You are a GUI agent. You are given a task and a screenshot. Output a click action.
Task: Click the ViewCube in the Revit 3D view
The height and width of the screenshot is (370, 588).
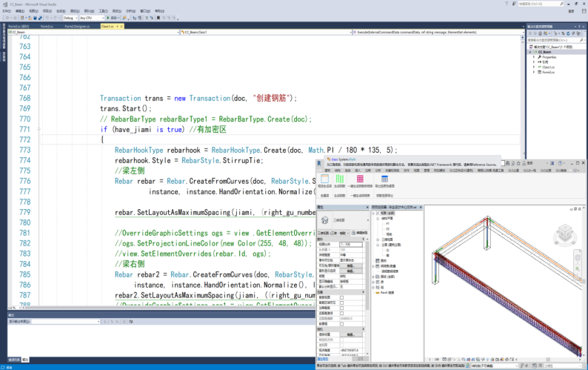click(x=565, y=234)
